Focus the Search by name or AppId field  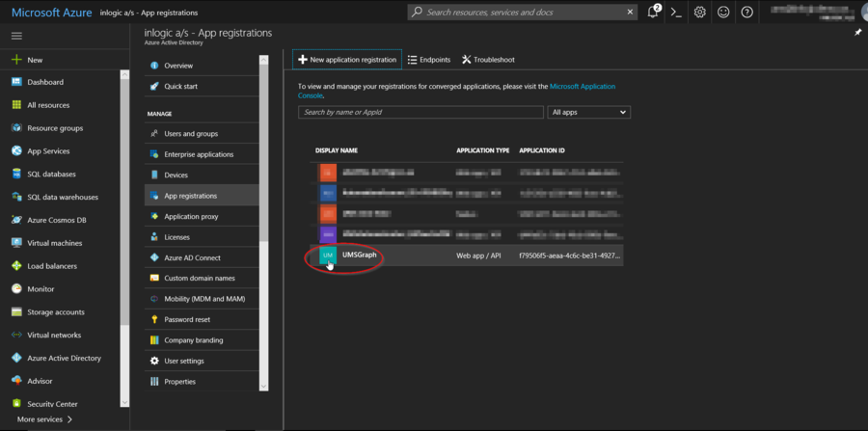(x=420, y=113)
